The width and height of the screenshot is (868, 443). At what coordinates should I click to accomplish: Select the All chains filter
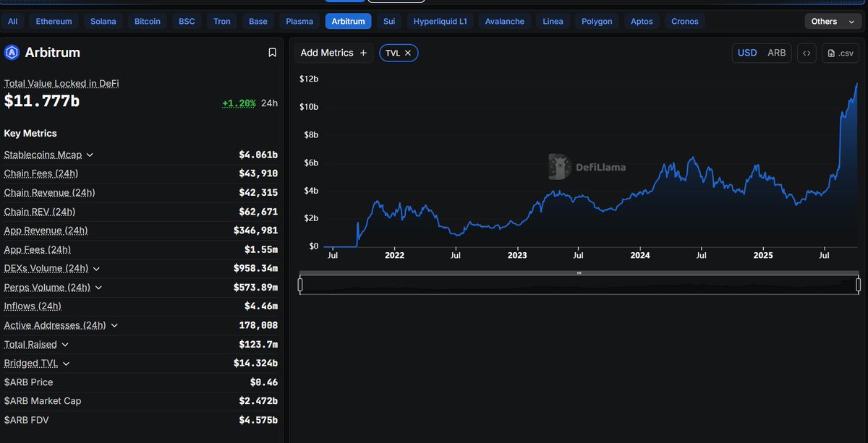pyautogui.click(x=12, y=21)
